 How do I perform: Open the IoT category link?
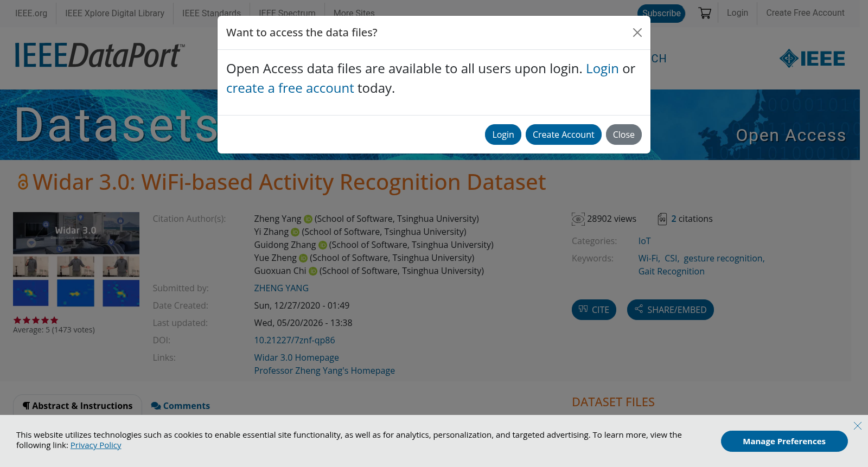point(644,241)
